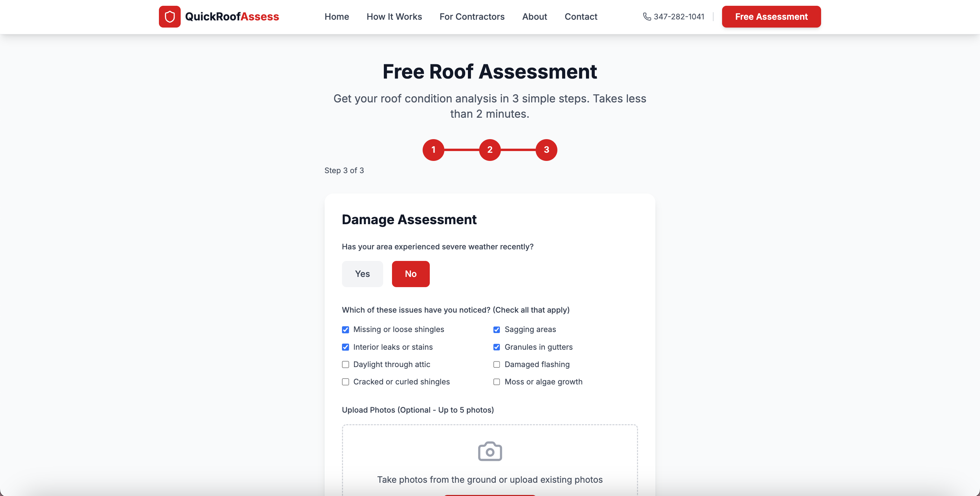Check Cracked or curled shingles

[345, 381]
